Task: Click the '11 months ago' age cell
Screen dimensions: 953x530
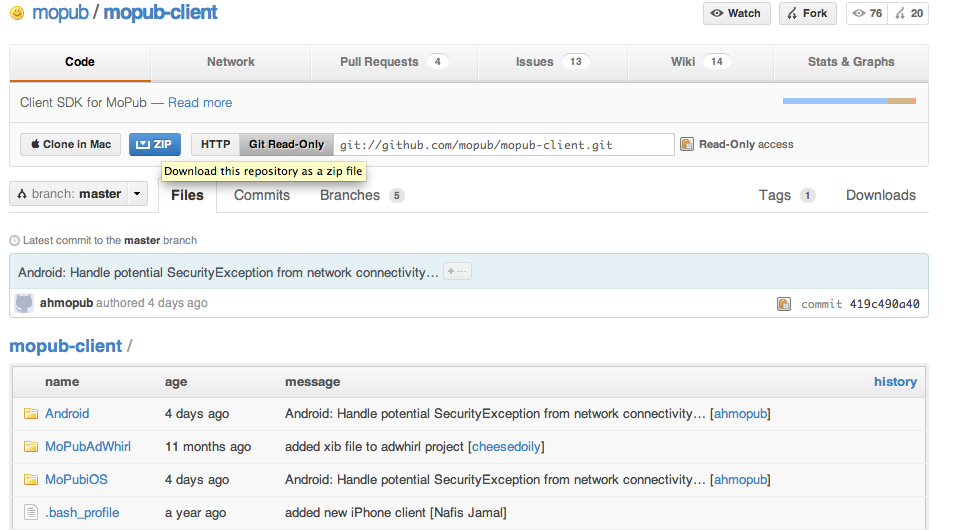Action: click(208, 447)
